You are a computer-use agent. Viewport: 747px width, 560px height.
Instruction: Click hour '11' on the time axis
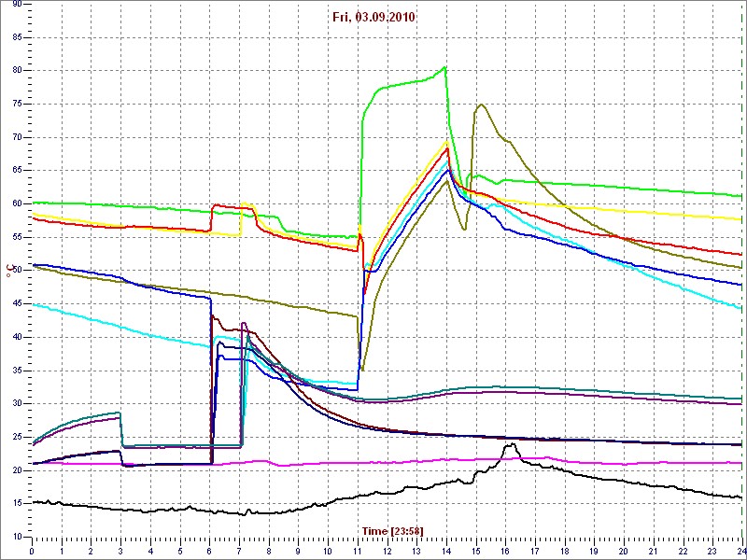click(358, 551)
